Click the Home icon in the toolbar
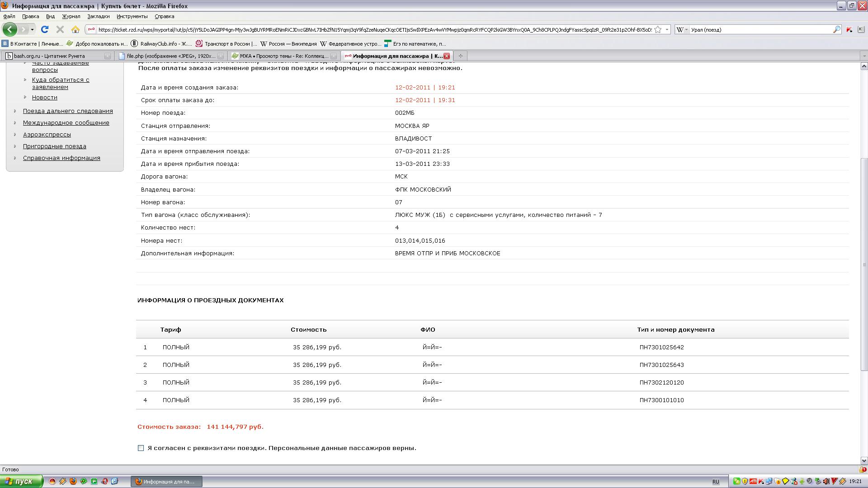Screen dimensions: 868x488 [x=75, y=29]
